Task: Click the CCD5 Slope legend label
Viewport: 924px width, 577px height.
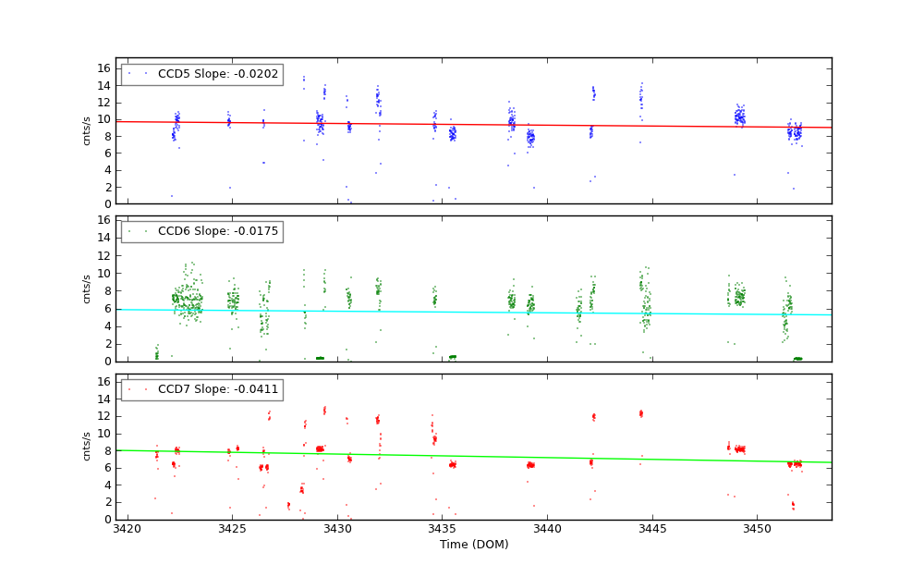Action: point(217,74)
